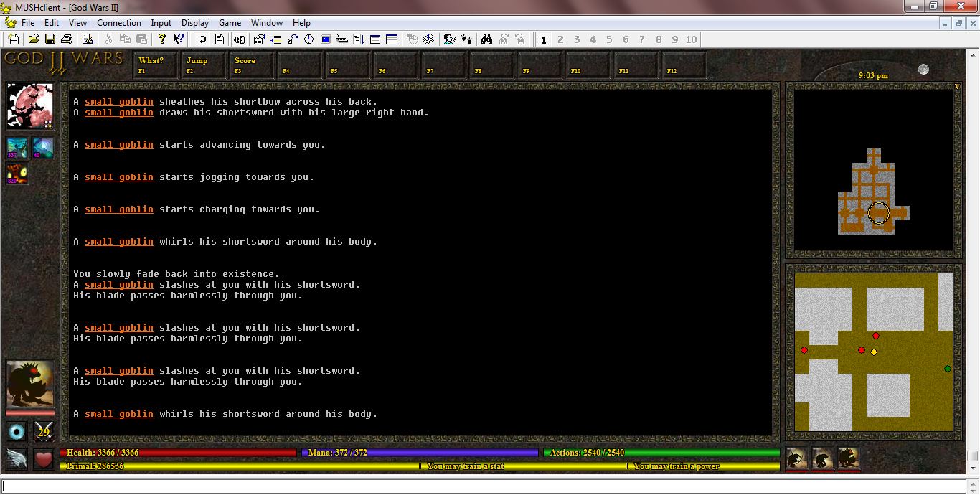Click the Open World folder icon
Image resolution: width=980 pixels, height=495 pixels.
pyautogui.click(x=34, y=39)
